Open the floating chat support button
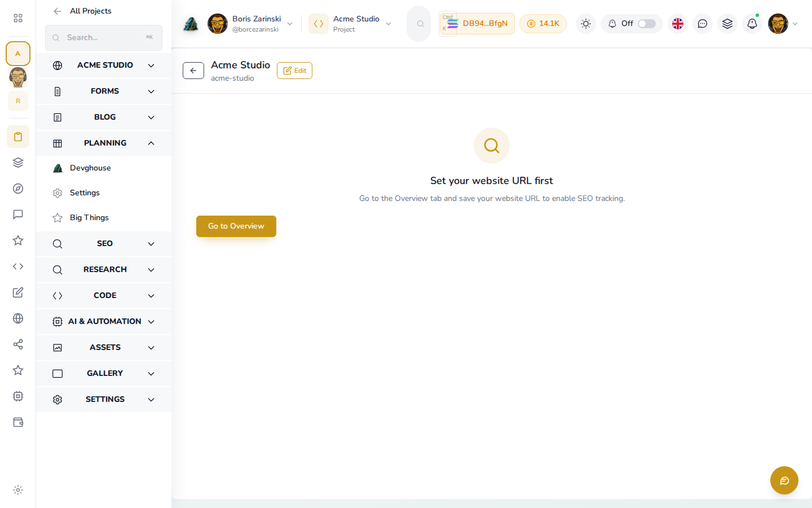812x508 pixels. [784, 480]
